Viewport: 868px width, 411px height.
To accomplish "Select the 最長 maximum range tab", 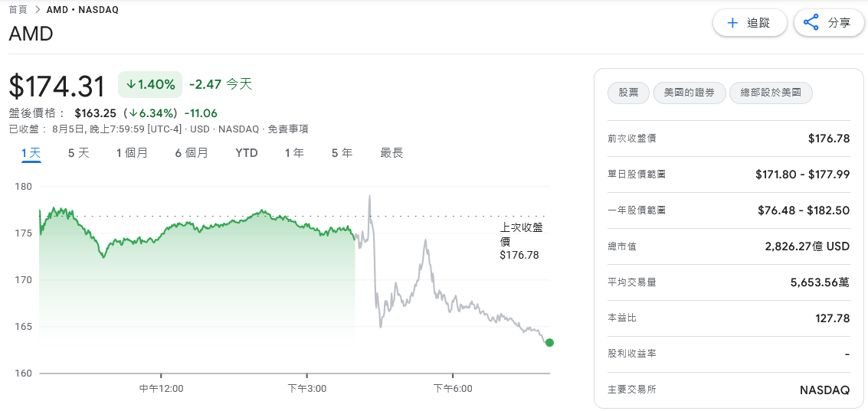I will [x=391, y=153].
